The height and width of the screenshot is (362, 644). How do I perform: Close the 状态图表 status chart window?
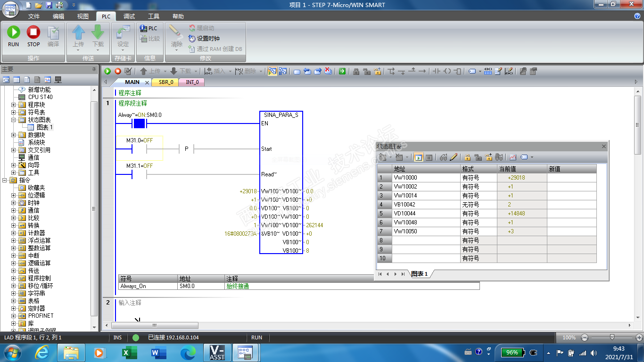click(x=604, y=147)
